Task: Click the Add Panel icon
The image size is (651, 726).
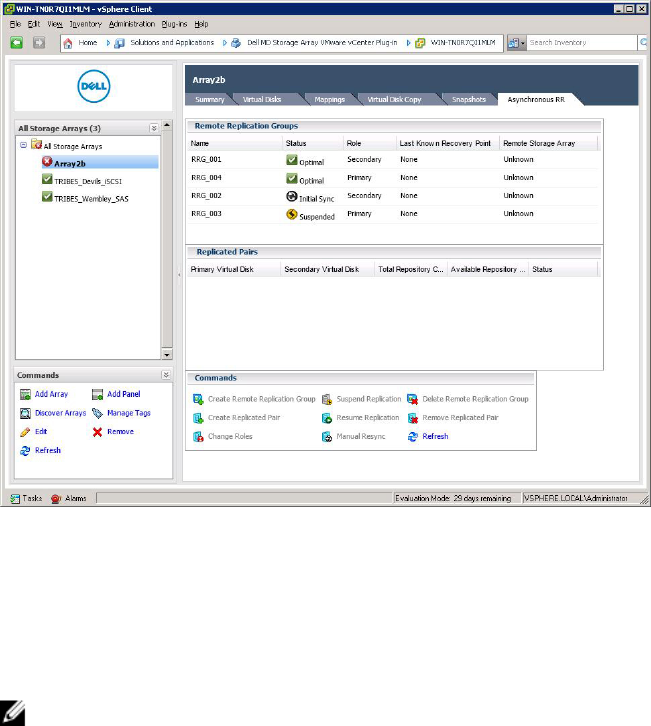Action: pos(98,395)
